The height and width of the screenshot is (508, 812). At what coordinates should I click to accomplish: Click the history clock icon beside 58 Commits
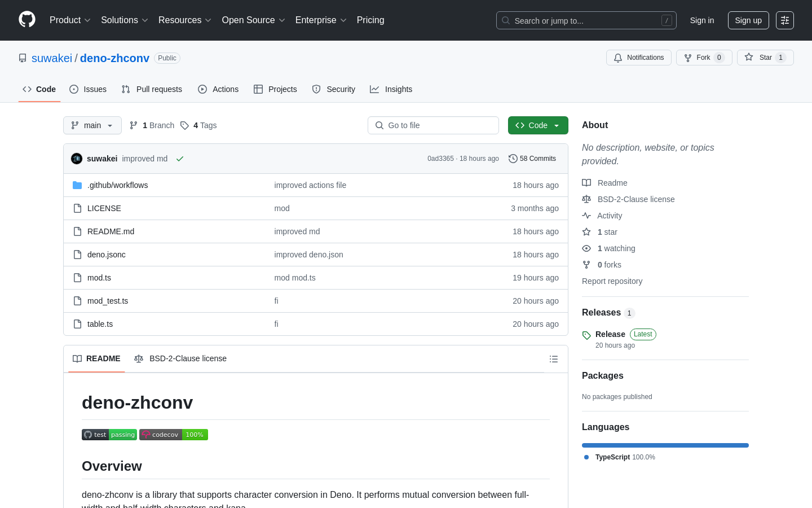[513, 159]
